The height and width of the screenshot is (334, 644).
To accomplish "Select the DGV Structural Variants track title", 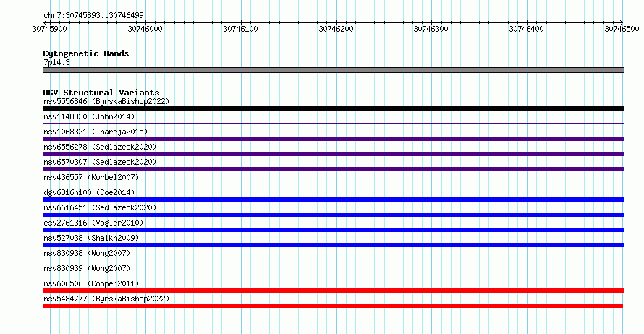I will click(x=101, y=93).
